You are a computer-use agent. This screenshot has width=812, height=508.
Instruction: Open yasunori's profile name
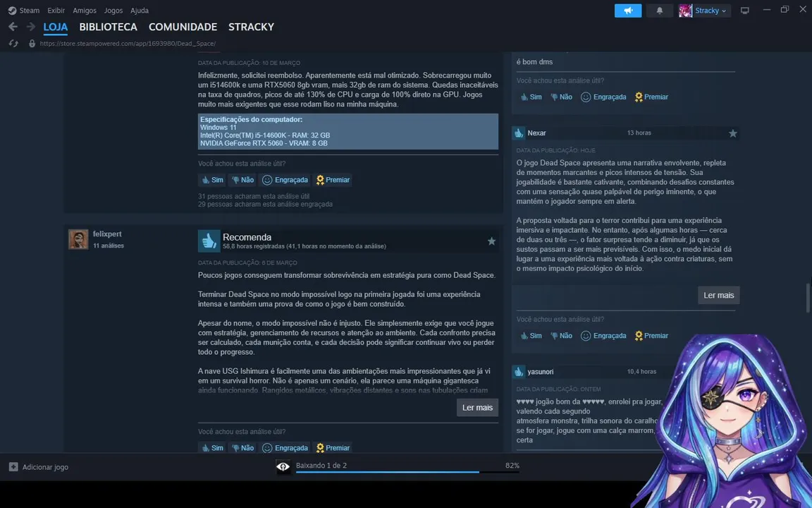tap(540, 372)
